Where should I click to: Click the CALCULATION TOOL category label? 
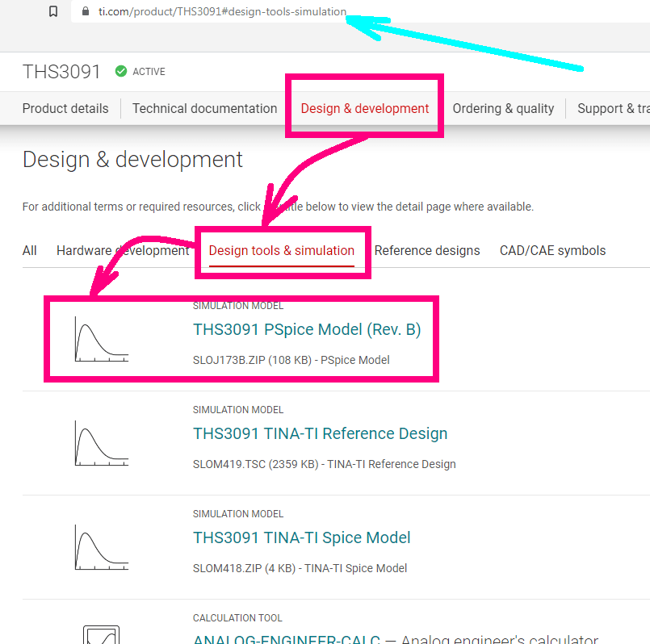[237, 618]
